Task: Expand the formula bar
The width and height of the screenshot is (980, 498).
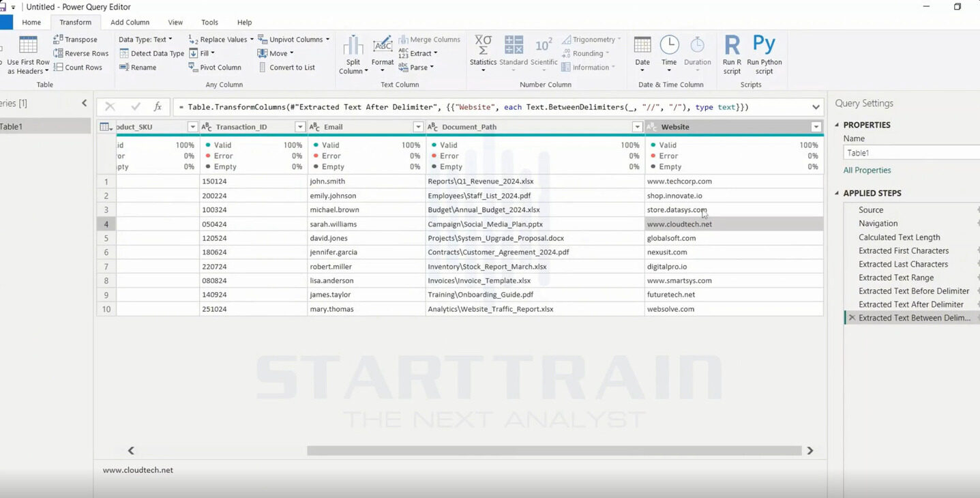Action: pos(816,107)
